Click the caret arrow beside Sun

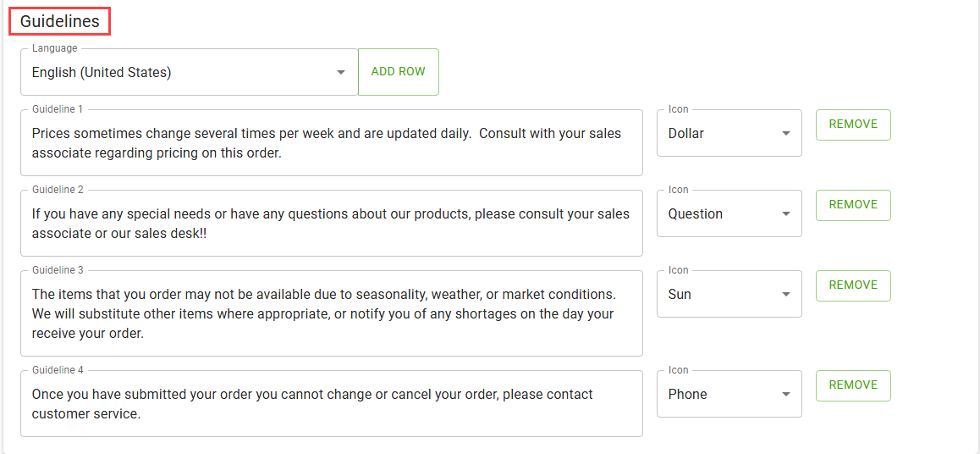[x=786, y=295]
